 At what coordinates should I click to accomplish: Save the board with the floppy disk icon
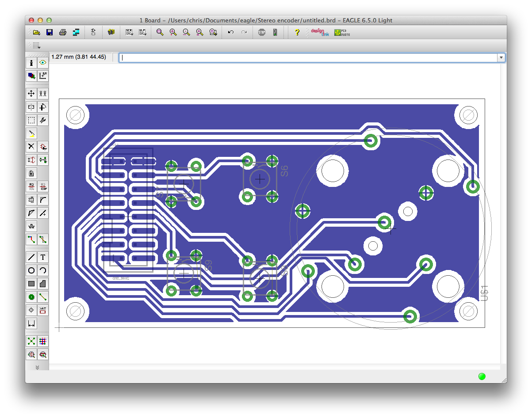(x=50, y=32)
